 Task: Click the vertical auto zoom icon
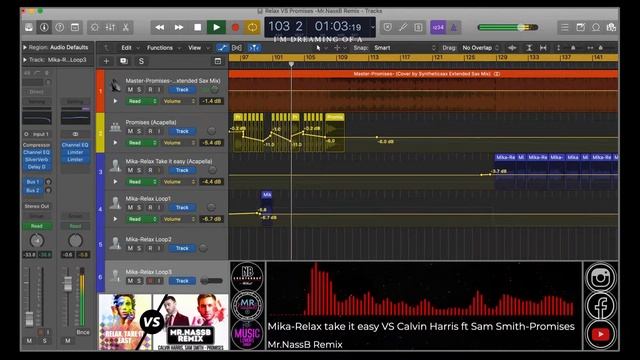[529, 48]
